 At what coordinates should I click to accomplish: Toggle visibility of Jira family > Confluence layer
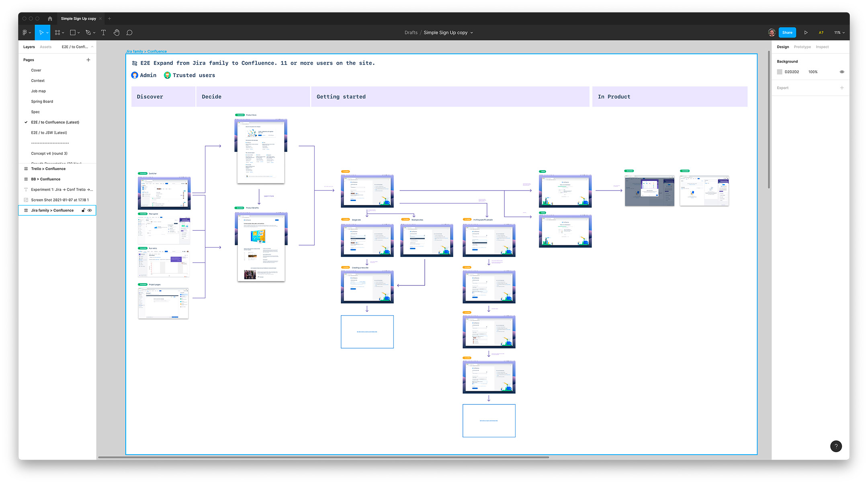90,210
